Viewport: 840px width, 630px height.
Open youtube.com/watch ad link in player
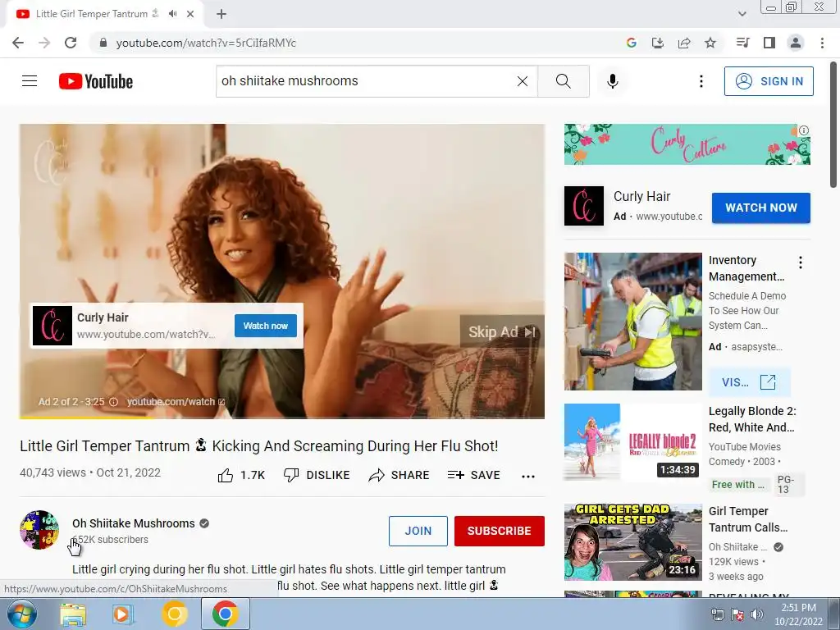tap(176, 402)
